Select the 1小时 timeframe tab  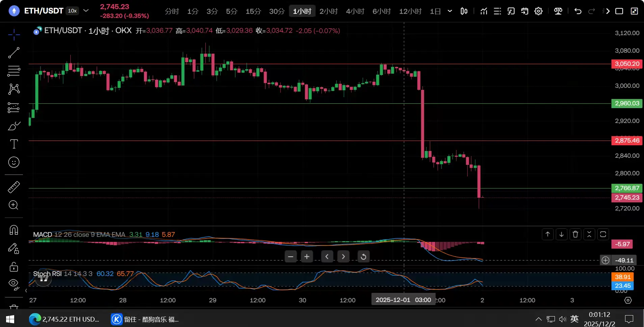pyautogui.click(x=302, y=11)
